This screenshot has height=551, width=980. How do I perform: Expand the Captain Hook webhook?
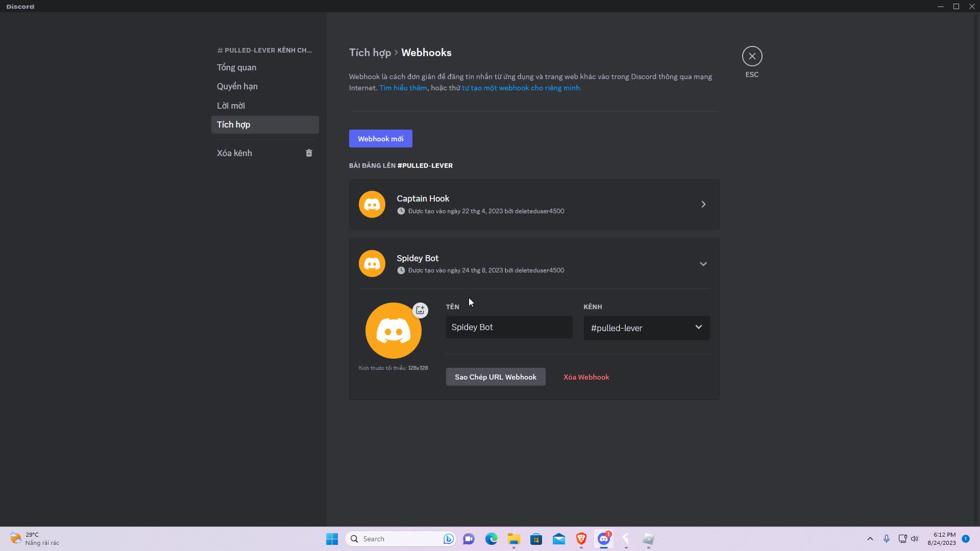pyautogui.click(x=703, y=204)
